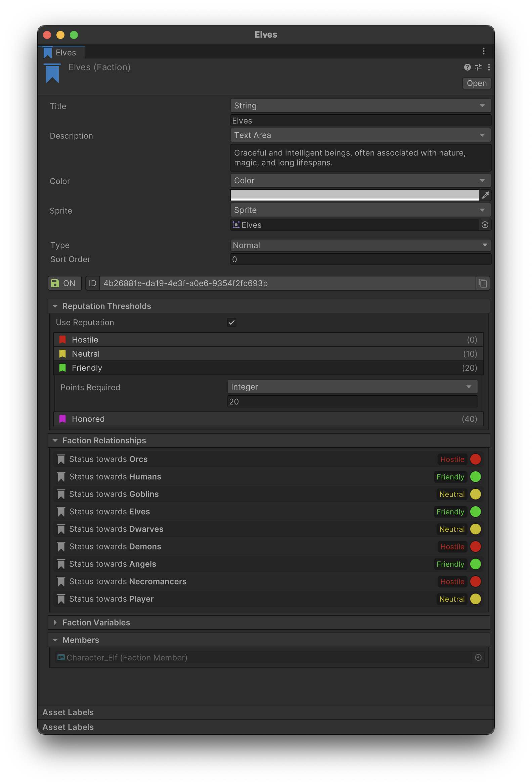Click the Neutral label for Player status
The width and height of the screenshot is (532, 784).
tap(451, 599)
